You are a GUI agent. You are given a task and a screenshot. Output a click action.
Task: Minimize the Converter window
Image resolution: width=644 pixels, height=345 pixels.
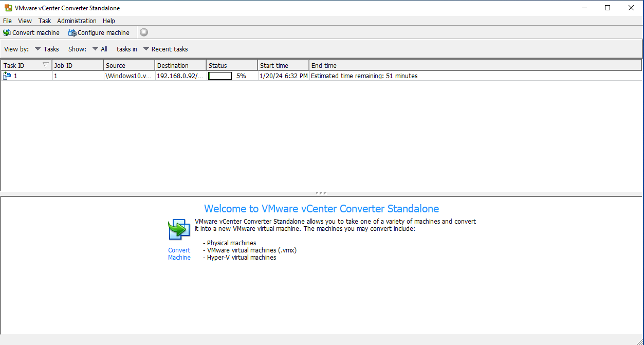(584, 8)
